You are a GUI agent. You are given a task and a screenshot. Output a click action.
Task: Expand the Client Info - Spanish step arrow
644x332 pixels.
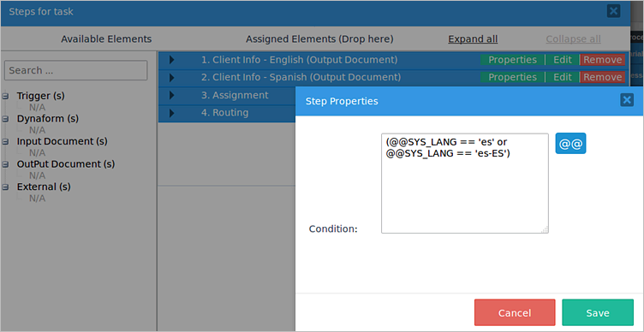171,77
